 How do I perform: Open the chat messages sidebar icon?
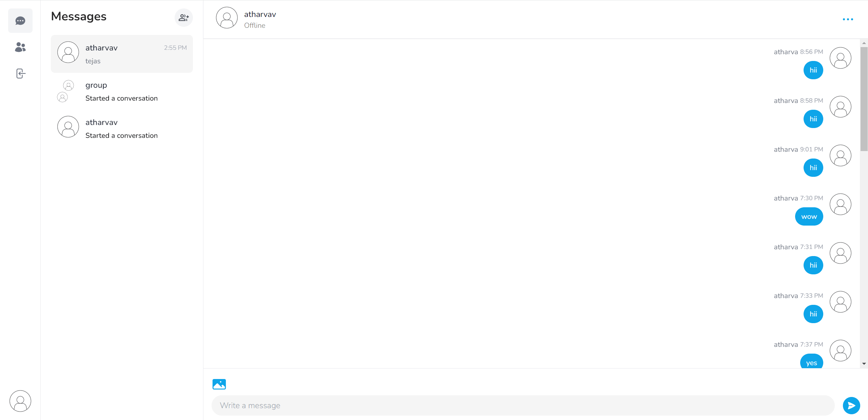(20, 21)
